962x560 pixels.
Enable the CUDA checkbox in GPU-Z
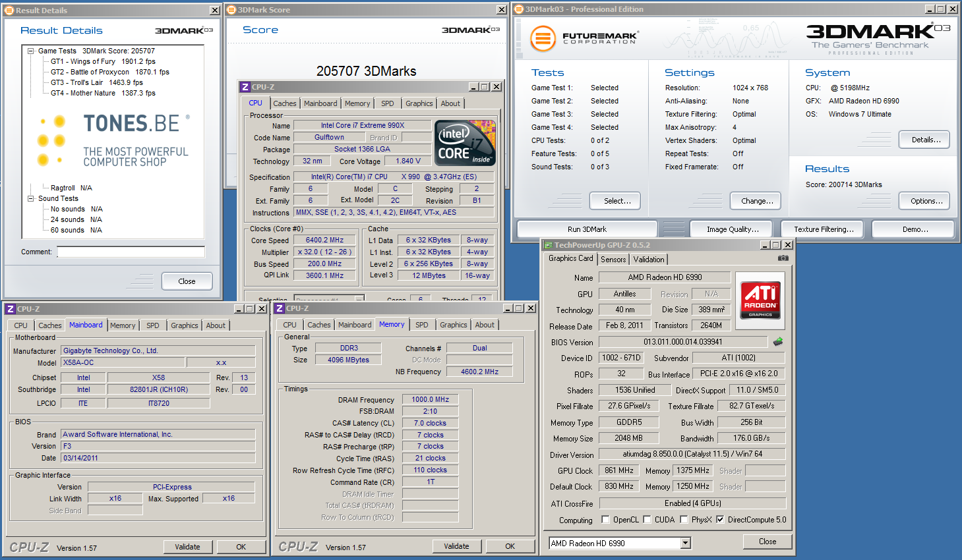click(647, 519)
